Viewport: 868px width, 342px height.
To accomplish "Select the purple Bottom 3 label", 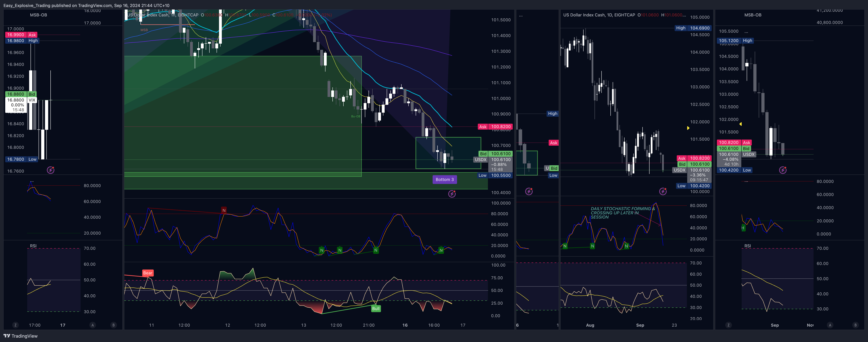I will 444,179.
